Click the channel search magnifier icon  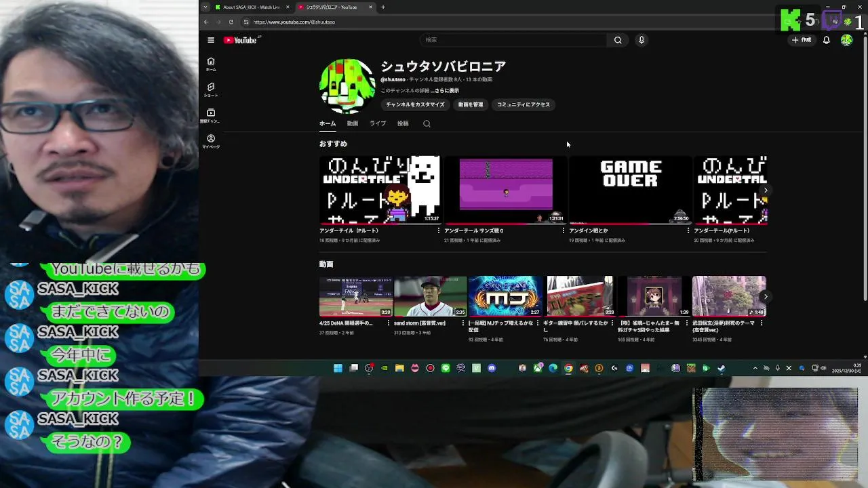pos(427,123)
